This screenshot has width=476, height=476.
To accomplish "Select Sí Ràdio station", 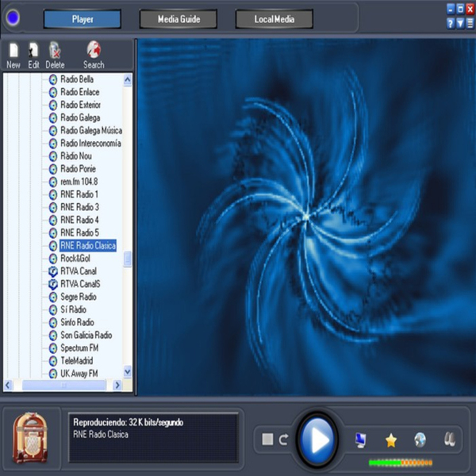I will point(73,309).
